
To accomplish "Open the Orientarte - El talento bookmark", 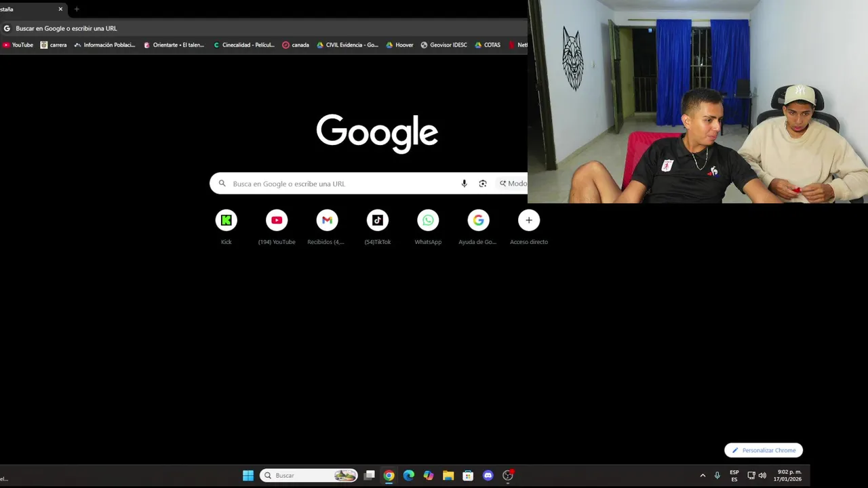I will pyautogui.click(x=174, y=45).
